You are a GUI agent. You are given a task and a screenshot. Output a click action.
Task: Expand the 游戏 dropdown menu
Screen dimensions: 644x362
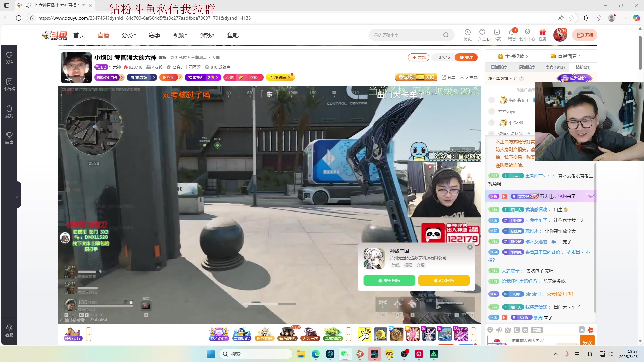point(207,35)
